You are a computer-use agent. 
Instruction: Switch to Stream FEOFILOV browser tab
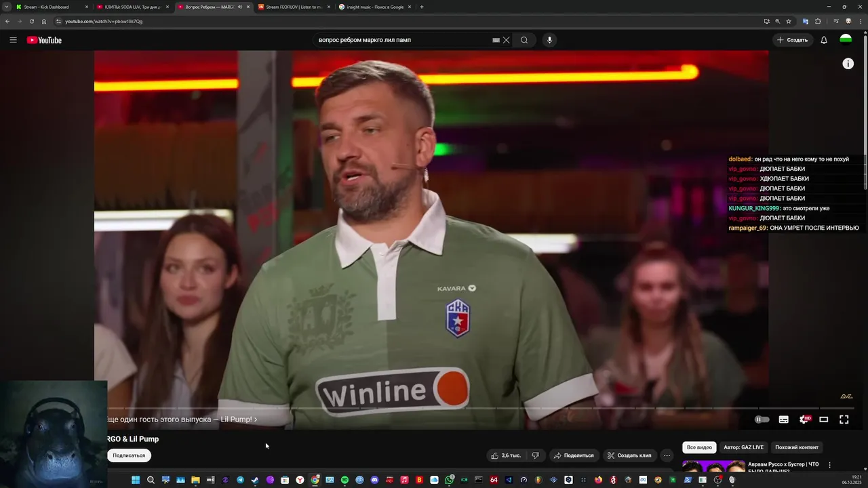(293, 7)
